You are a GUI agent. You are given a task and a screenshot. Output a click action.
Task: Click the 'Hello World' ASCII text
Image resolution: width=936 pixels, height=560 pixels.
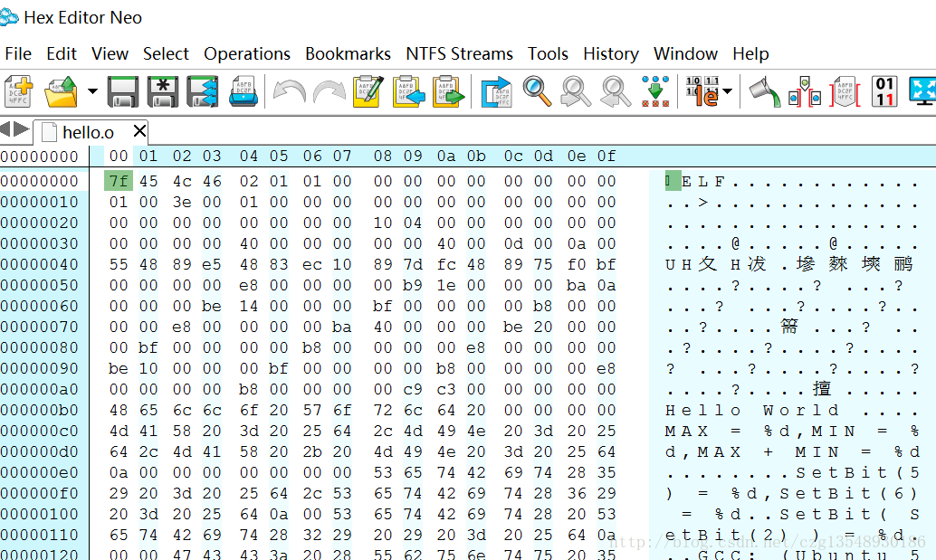point(752,411)
